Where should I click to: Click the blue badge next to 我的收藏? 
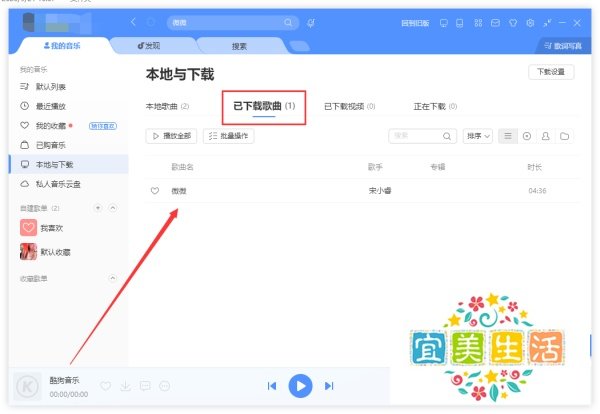(x=103, y=126)
